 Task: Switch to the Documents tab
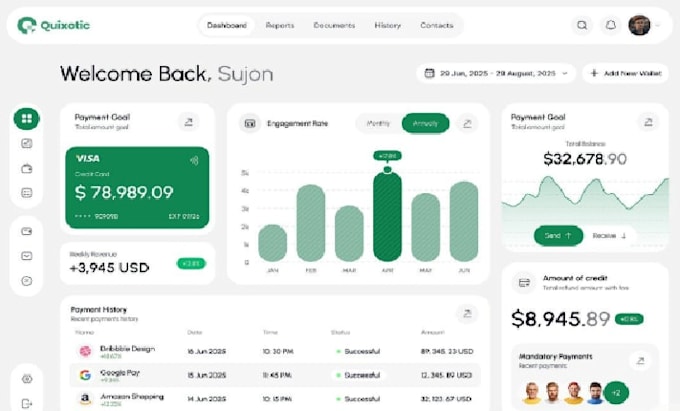point(334,25)
